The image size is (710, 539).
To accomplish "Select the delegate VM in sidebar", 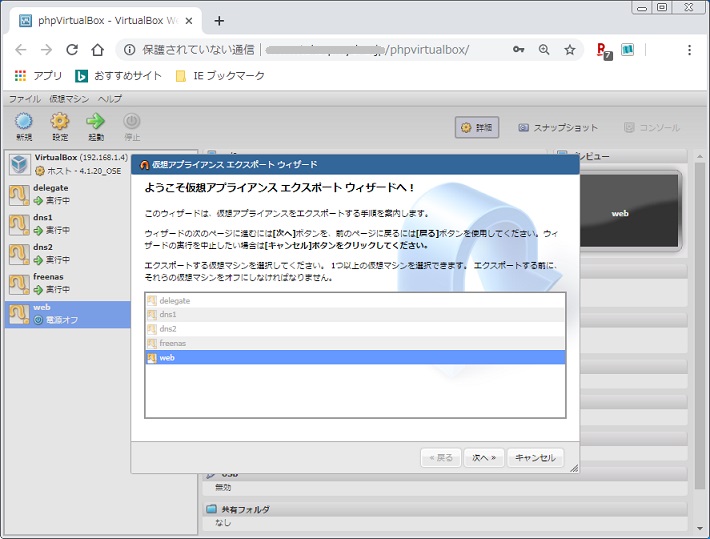I will coord(68,194).
